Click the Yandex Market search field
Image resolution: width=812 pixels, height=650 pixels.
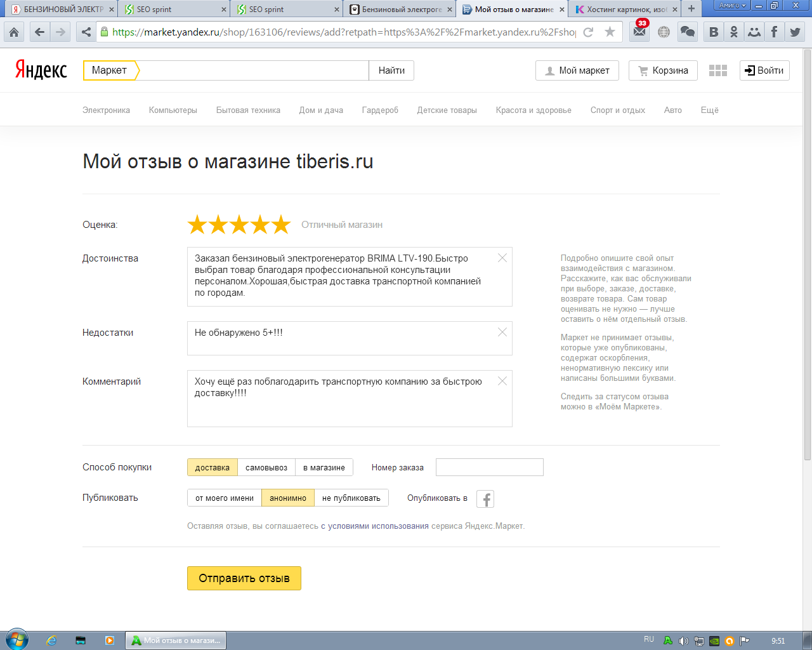coord(254,70)
